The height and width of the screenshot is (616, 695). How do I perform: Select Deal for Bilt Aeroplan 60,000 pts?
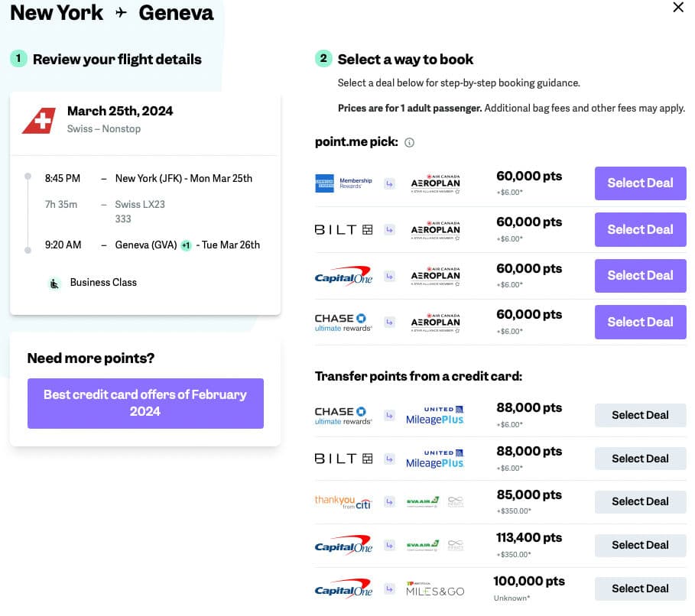[640, 229]
